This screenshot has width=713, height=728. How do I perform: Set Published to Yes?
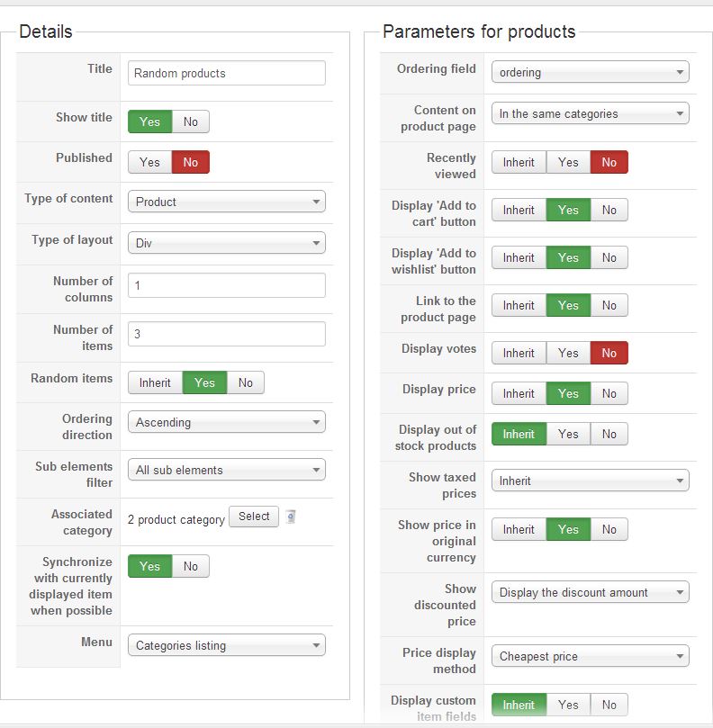click(149, 162)
